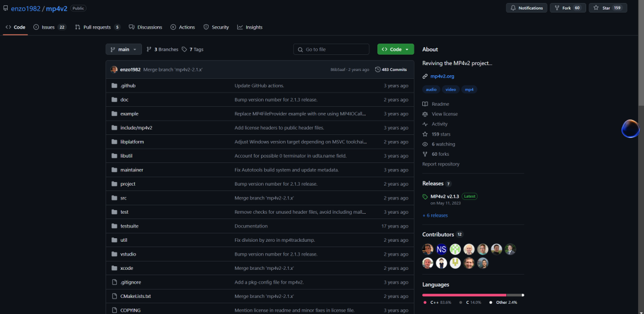644x314 pixels.
Task: Open the vstudio folder name
Action: [x=128, y=254]
